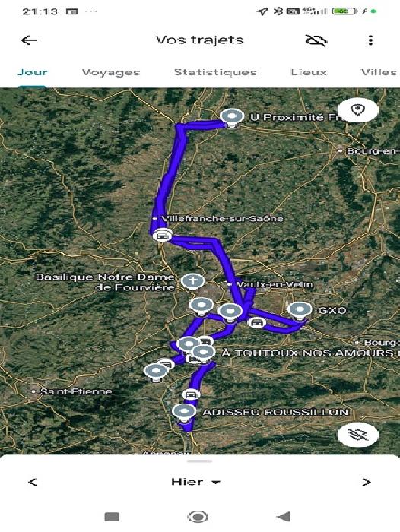Tap the car icon near Villefranche-sur-Saône
This screenshot has width=400, height=532.
tap(162, 236)
